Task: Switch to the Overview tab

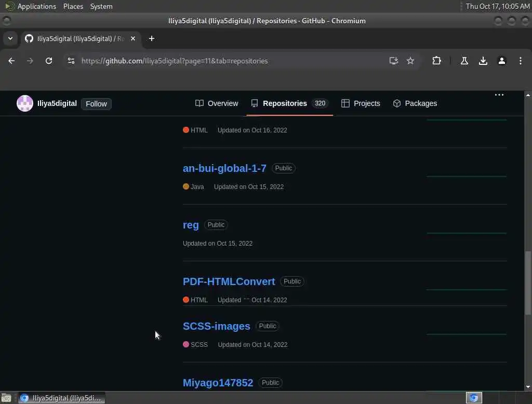Action: tap(217, 103)
